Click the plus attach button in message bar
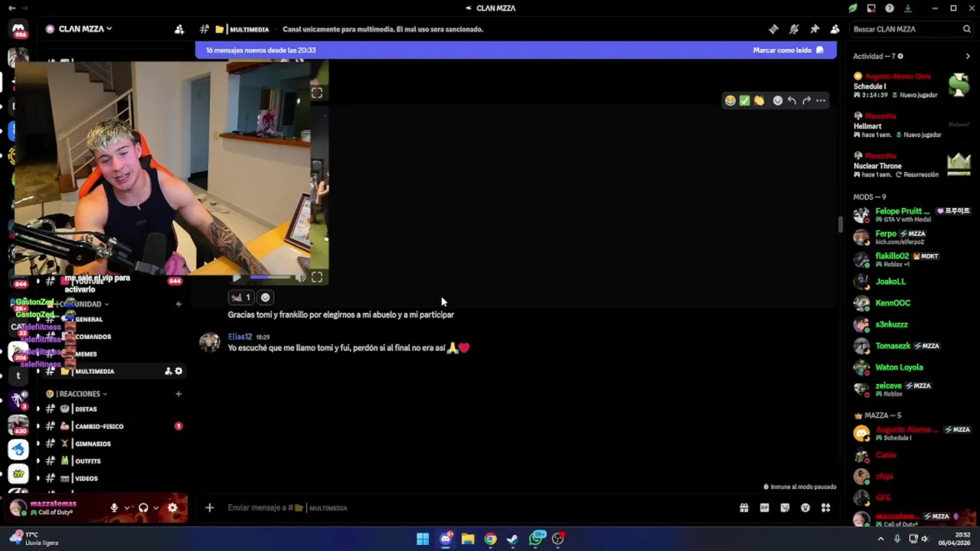Screen dimensions: 980x551 coord(209,507)
